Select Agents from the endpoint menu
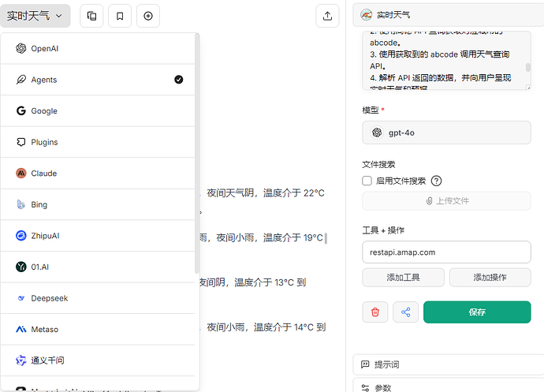This screenshot has height=392, width=544. coord(98,80)
